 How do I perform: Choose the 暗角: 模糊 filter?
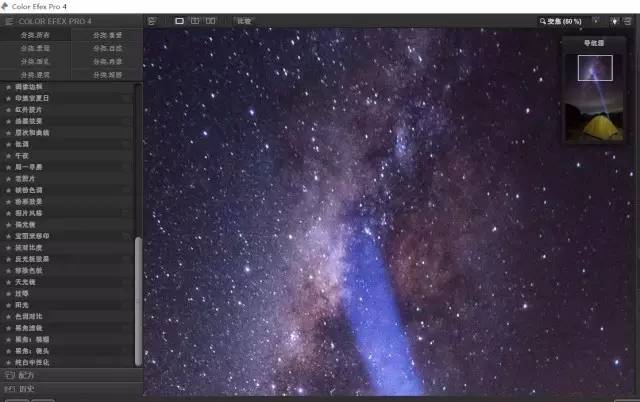pos(67,340)
